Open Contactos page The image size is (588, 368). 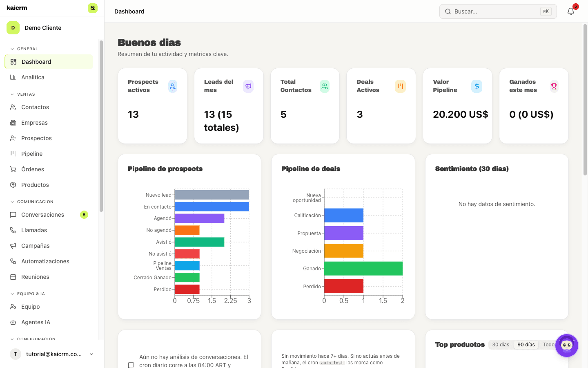pos(49,107)
